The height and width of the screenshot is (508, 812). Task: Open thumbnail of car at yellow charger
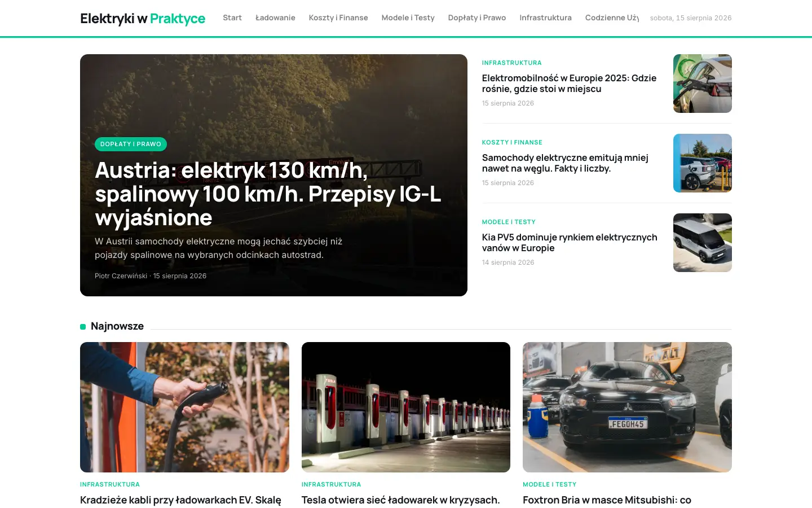tap(703, 163)
